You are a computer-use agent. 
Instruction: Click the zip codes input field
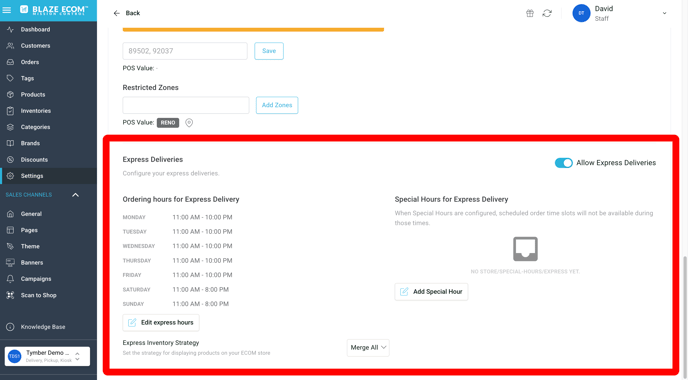pos(185,51)
